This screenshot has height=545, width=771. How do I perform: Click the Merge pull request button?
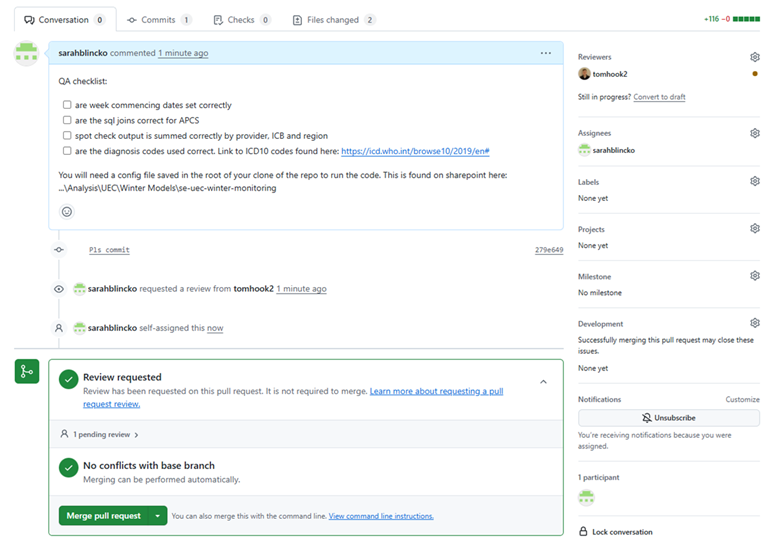coord(103,516)
